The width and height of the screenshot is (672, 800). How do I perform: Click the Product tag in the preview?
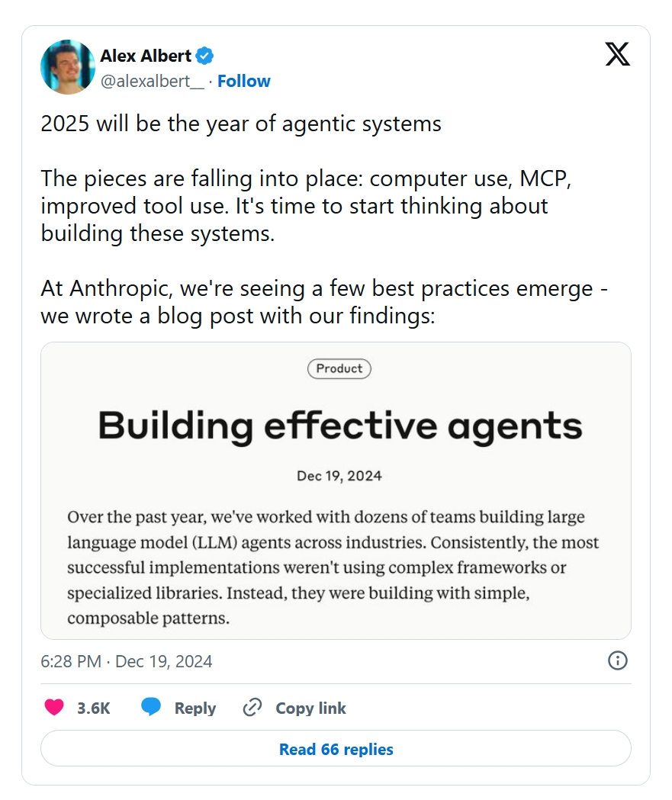[x=339, y=368]
